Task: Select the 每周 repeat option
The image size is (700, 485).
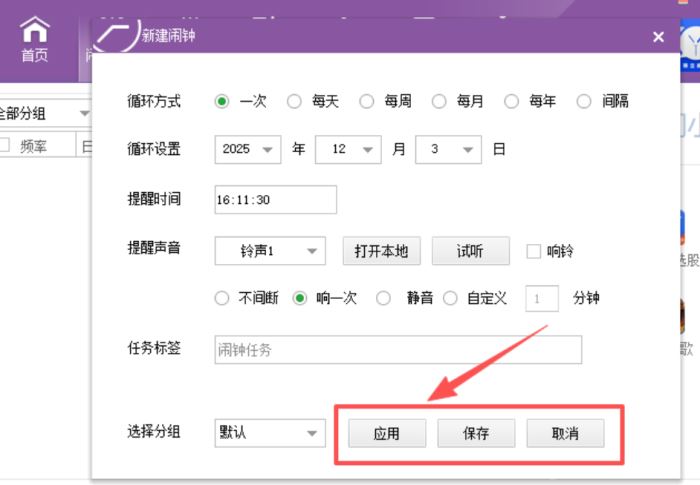Action: pos(367,101)
